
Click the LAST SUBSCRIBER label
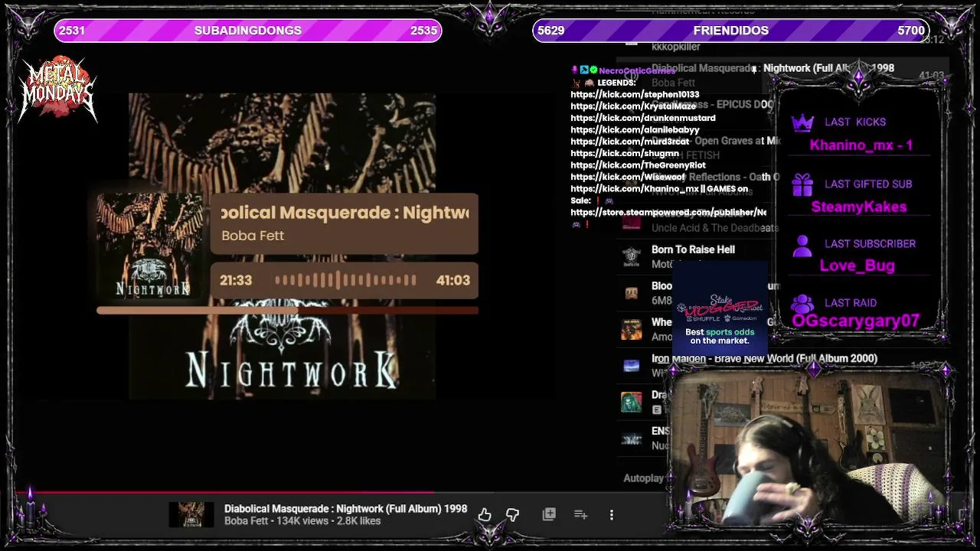click(870, 244)
